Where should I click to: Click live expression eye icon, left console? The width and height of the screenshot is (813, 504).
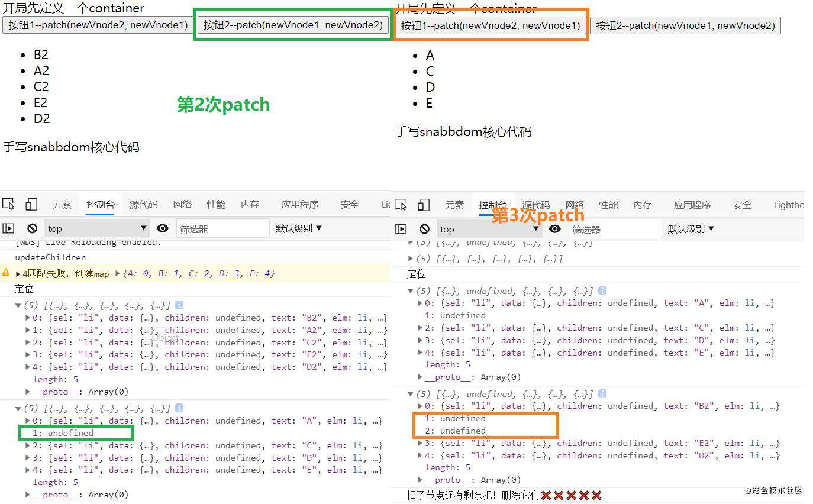[x=163, y=228]
